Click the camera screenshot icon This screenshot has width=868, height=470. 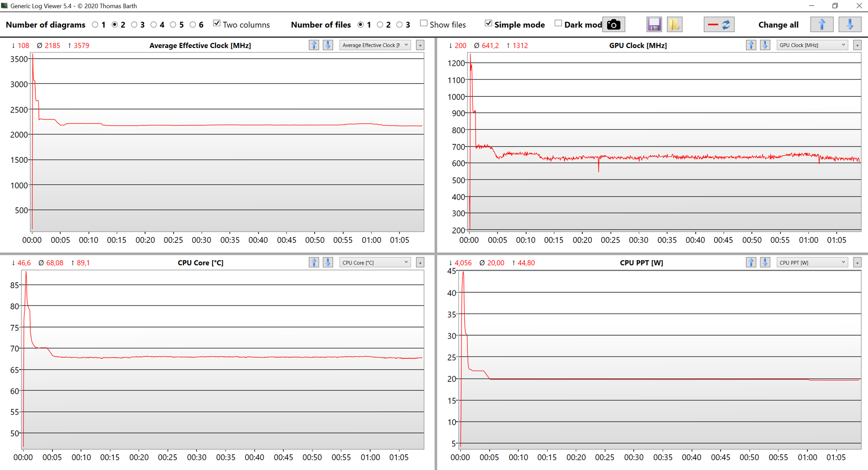pos(613,24)
